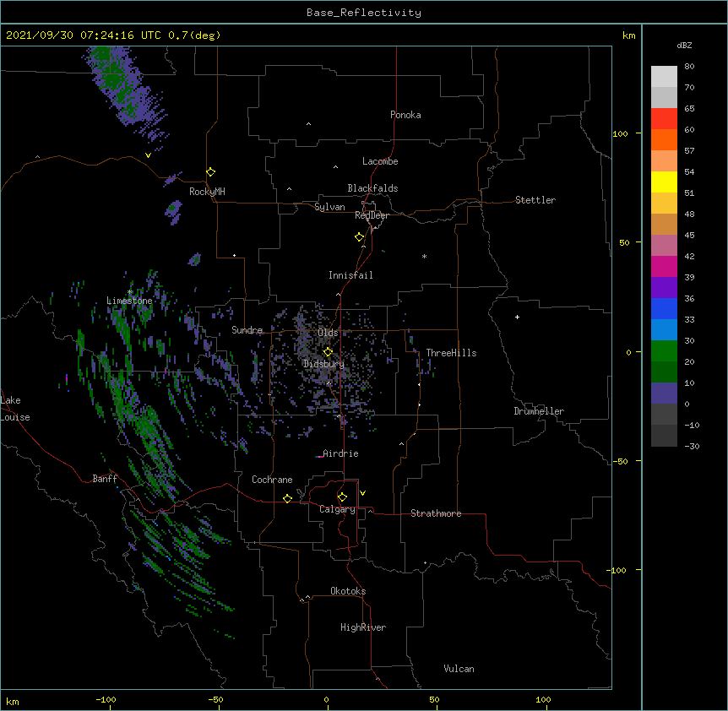Click the dBZ legend heading
Viewport: 728px width, 711px height.
point(684,45)
